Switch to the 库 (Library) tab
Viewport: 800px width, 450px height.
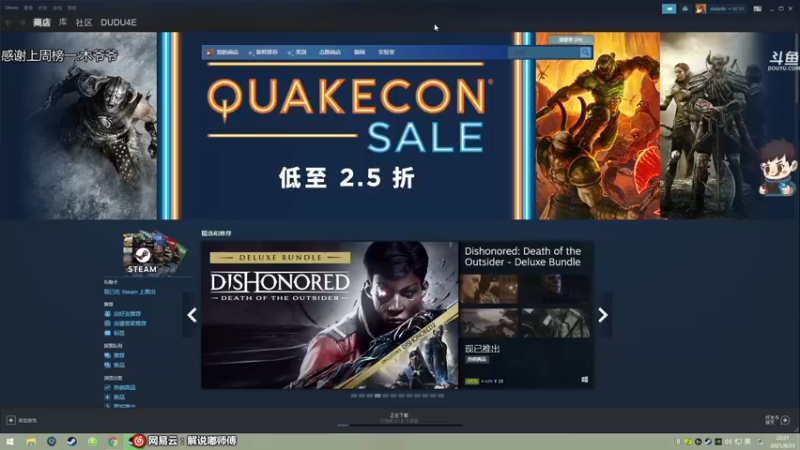[x=63, y=22]
